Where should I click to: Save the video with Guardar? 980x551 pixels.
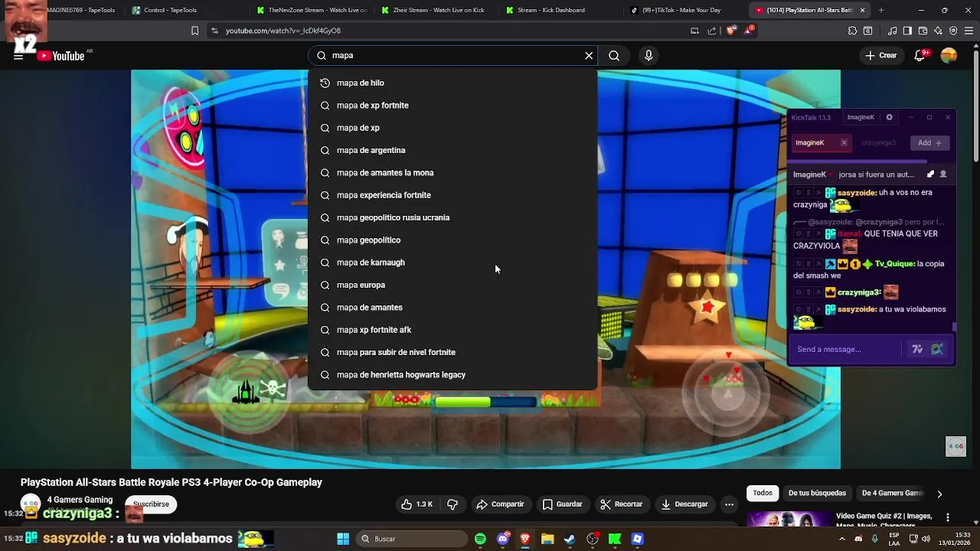point(563,504)
